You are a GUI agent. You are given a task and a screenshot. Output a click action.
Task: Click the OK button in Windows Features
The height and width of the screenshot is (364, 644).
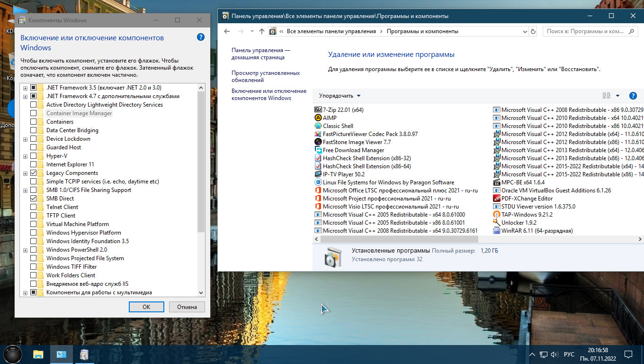click(x=146, y=307)
